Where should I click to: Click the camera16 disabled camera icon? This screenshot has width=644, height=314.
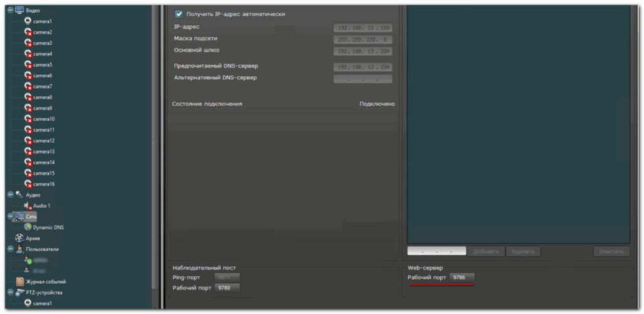point(28,184)
